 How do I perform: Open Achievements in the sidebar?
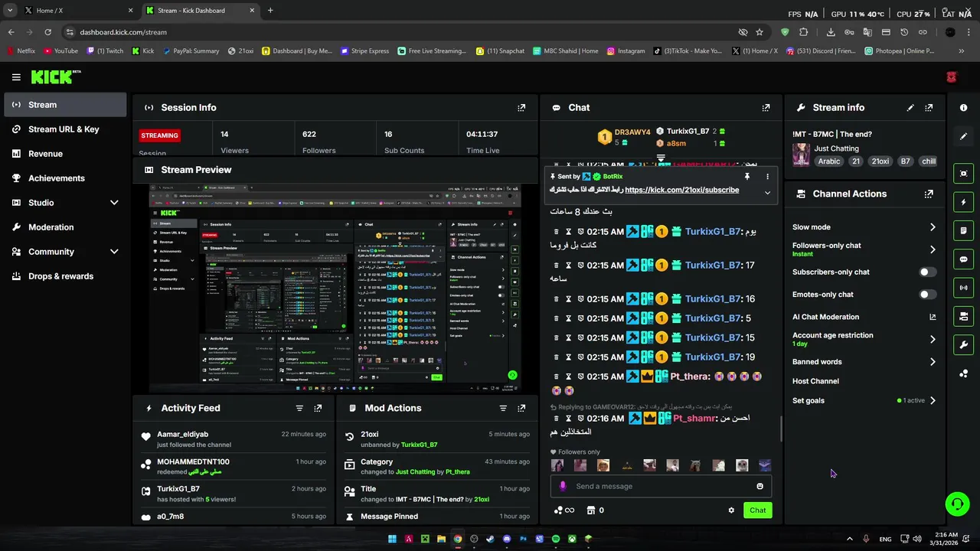[65, 178]
